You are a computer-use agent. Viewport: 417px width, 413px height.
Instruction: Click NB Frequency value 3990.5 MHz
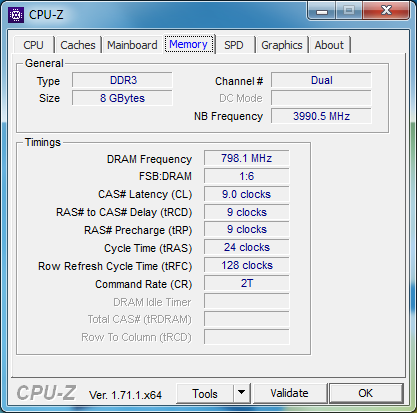coord(321,116)
